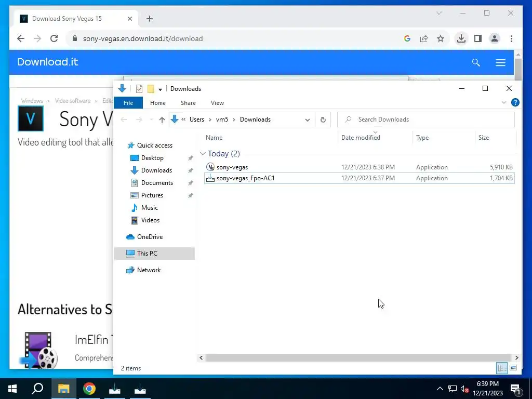The width and height of the screenshot is (532, 399).
Task: Go back in the Chrome browser
Action: [21, 38]
